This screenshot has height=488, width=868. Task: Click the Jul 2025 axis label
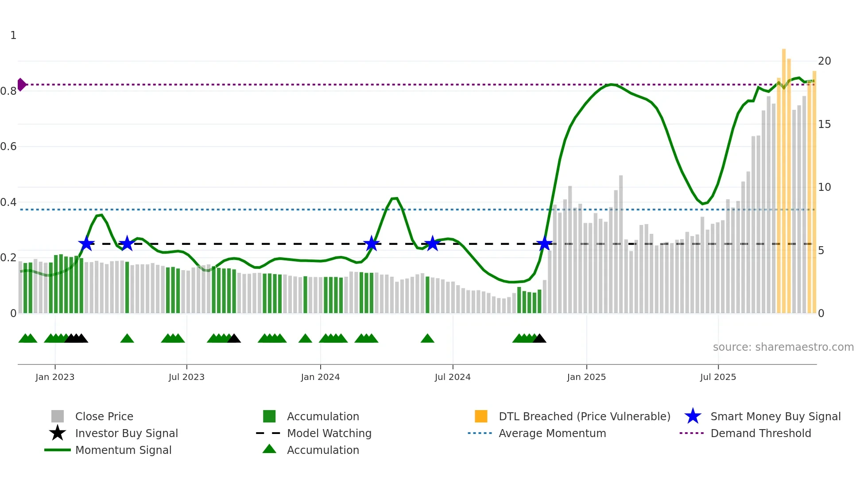(x=718, y=377)
